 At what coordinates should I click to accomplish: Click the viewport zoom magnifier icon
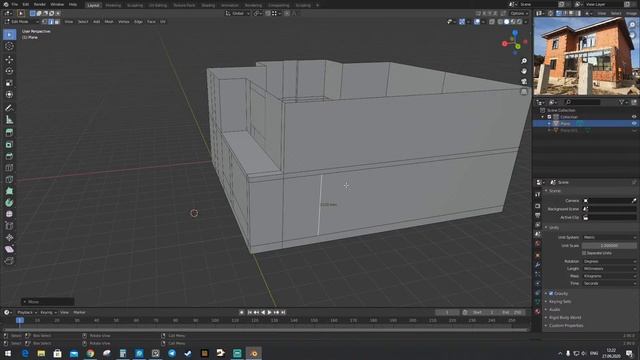(x=524, y=61)
